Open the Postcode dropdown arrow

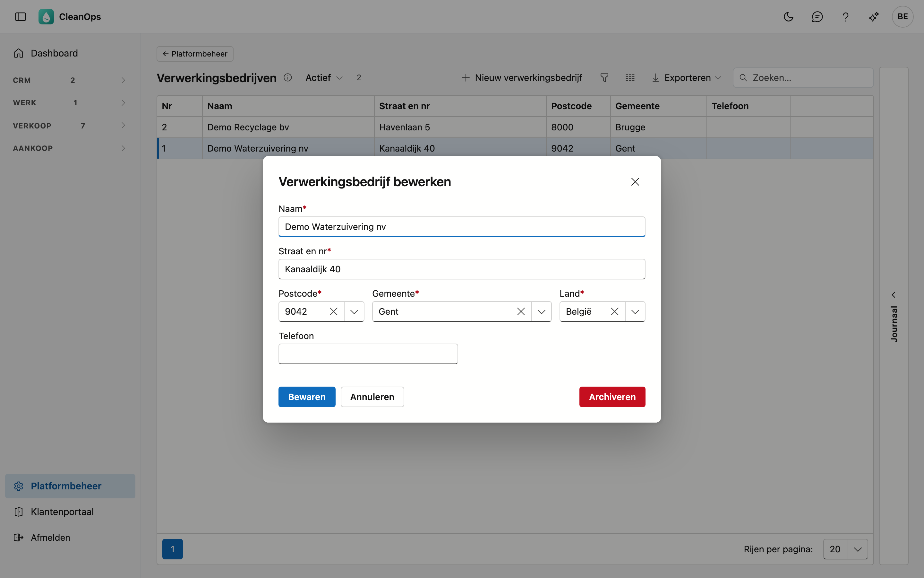pyautogui.click(x=354, y=311)
